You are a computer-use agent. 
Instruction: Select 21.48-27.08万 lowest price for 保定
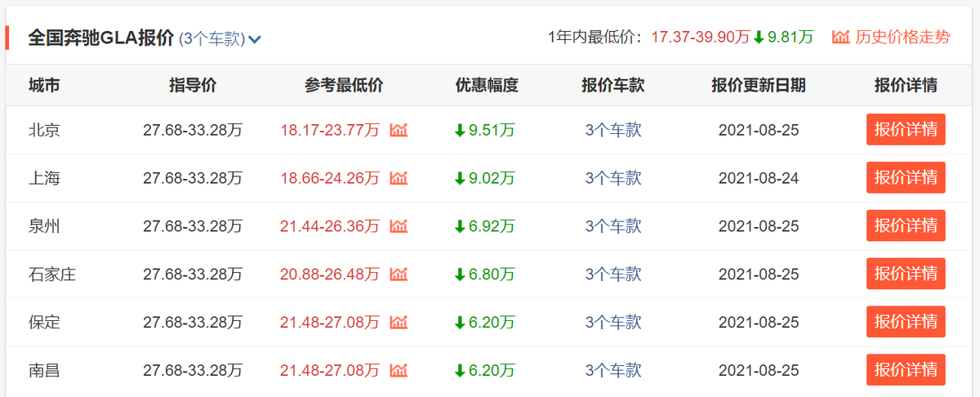[330, 323]
